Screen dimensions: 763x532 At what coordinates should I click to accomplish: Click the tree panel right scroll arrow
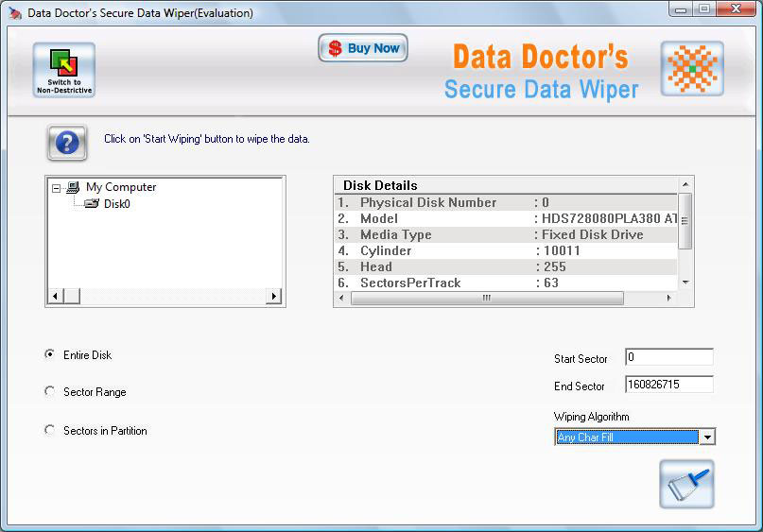[274, 296]
